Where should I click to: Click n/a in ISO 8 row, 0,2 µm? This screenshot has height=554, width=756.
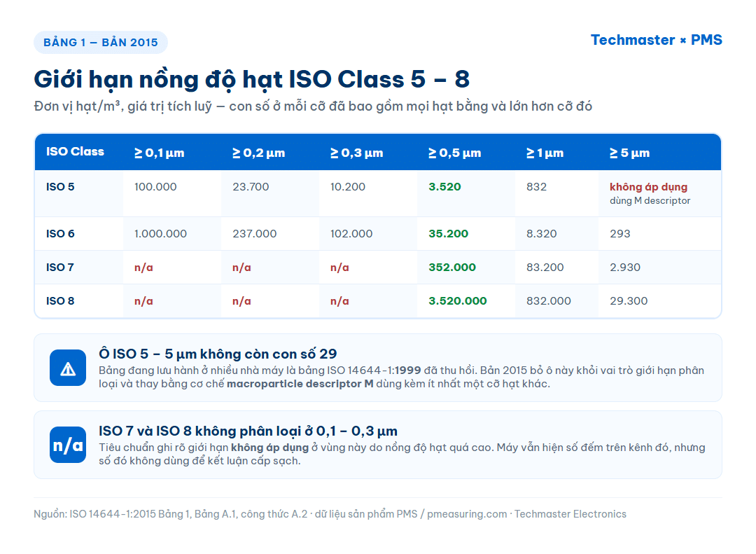[x=241, y=302]
